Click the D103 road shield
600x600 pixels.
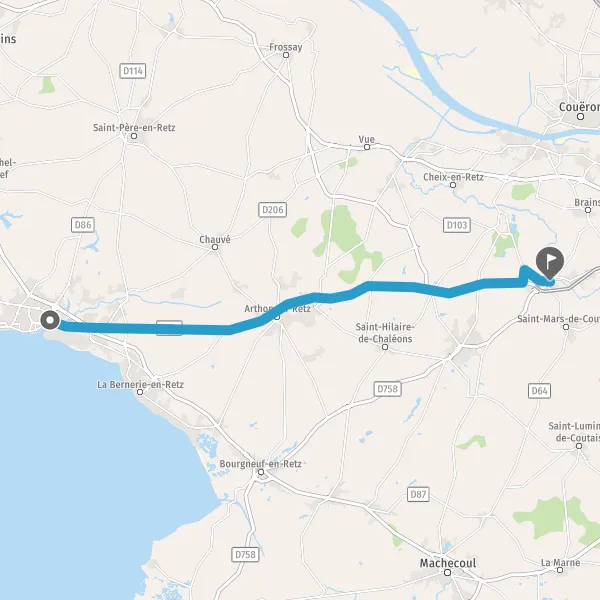point(457,225)
